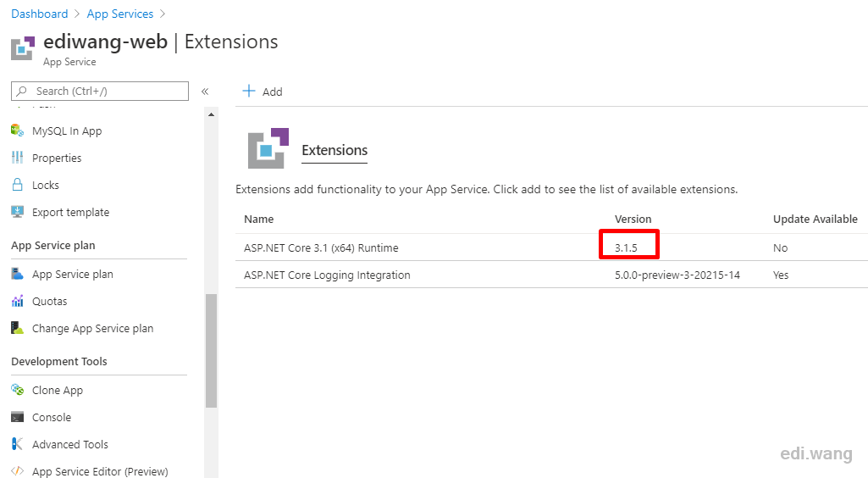Click the Locks padlock icon

17,185
